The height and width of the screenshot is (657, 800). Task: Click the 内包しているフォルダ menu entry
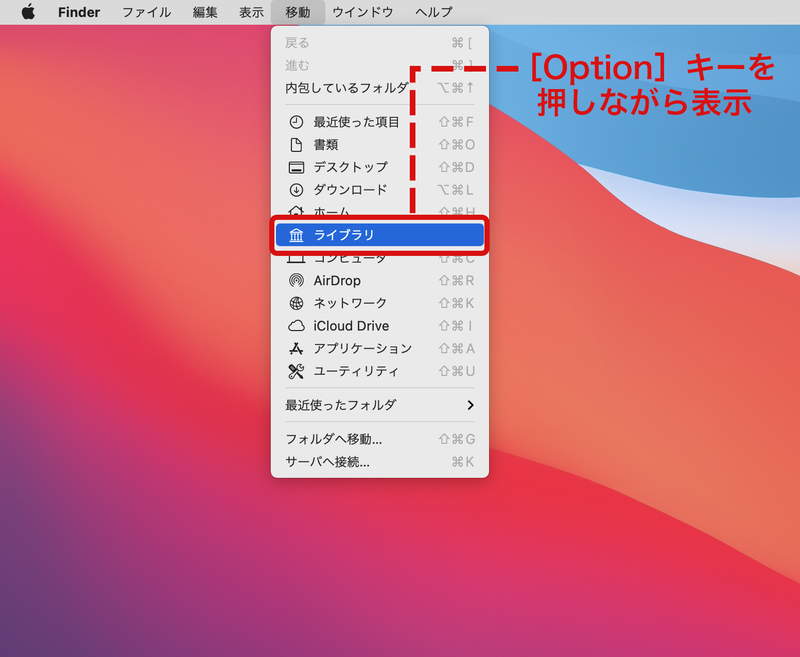coord(340,87)
